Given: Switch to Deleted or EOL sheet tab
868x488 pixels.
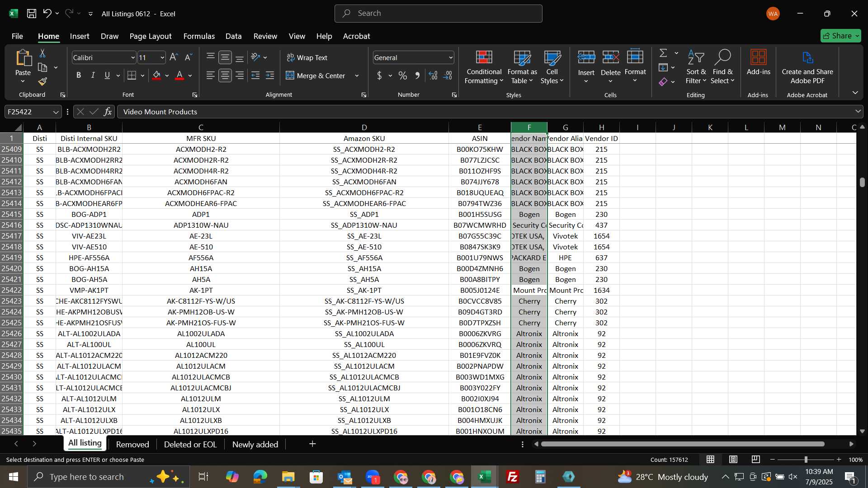Looking at the screenshot, I should (190, 444).
